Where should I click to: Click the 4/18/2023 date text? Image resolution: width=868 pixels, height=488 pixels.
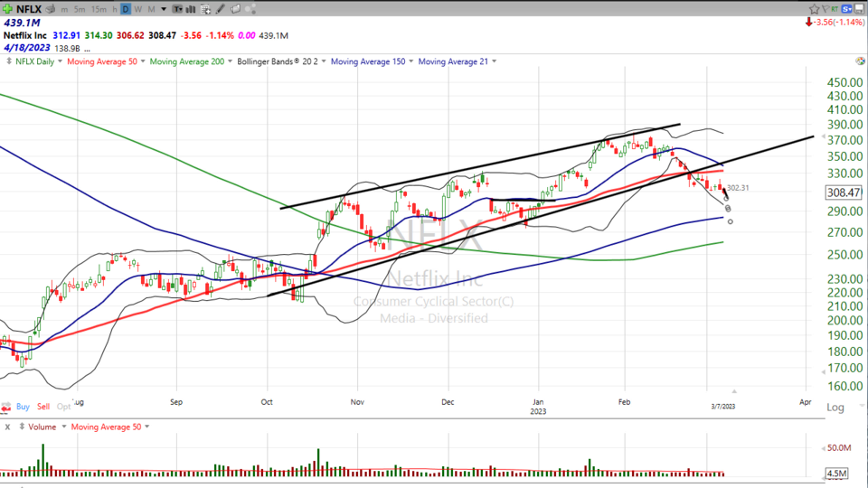(26, 48)
